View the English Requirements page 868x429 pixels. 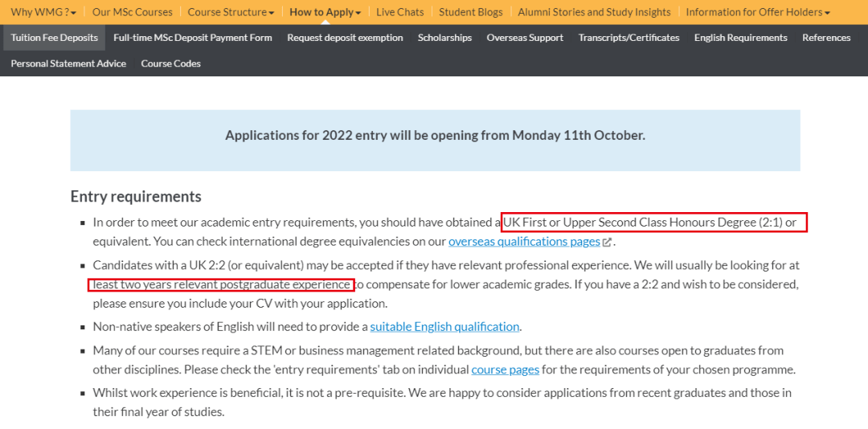740,38
